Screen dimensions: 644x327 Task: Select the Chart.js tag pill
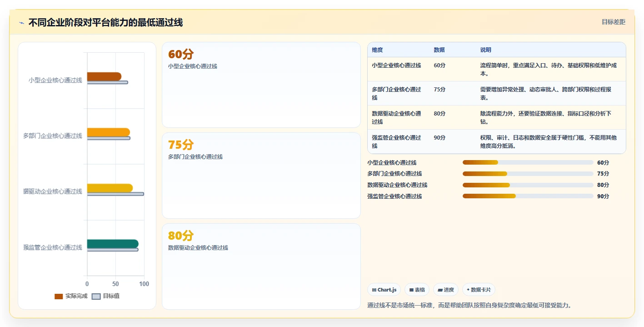click(x=384, y=290)
